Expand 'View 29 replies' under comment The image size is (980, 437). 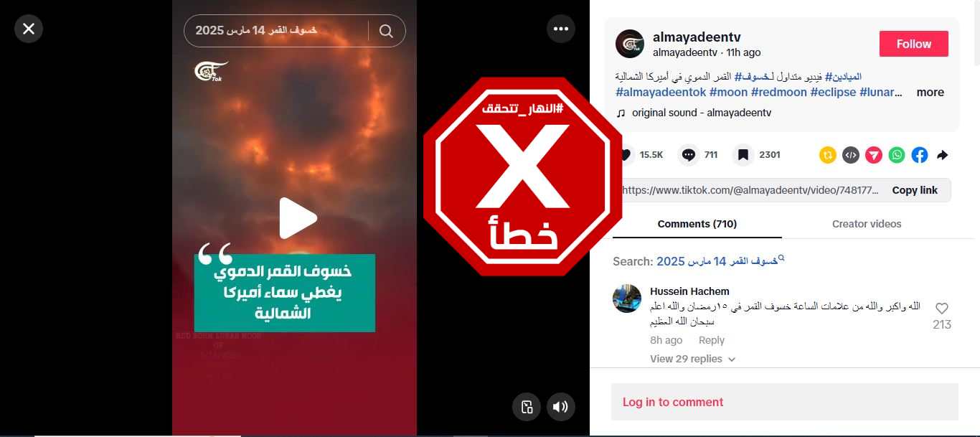click(693, 359)
